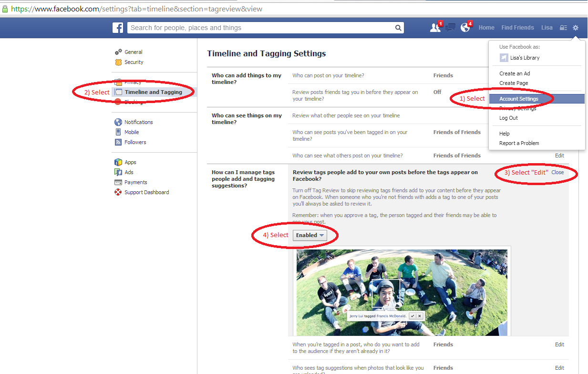This screenshot has width=588, height=374.
Task: Click Edit next to who sees others' posts
Action: point(559,156)
